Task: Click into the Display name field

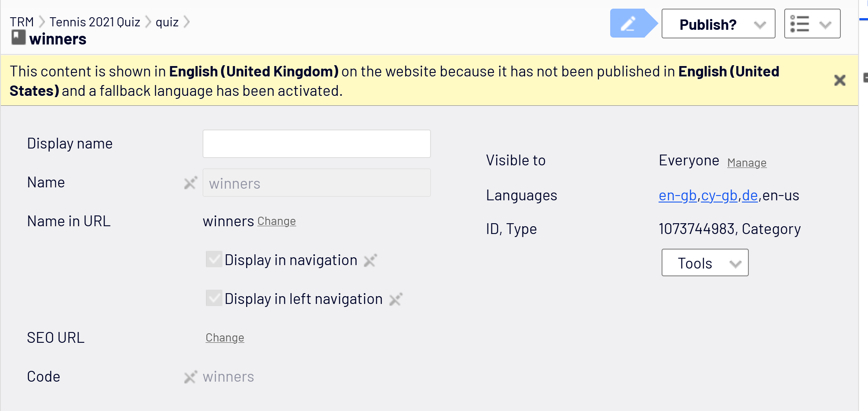Action: click(x=317, y=144)
